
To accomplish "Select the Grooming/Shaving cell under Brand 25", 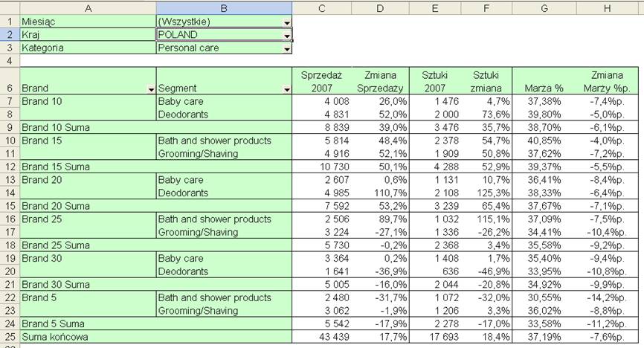I will (224, 232).
